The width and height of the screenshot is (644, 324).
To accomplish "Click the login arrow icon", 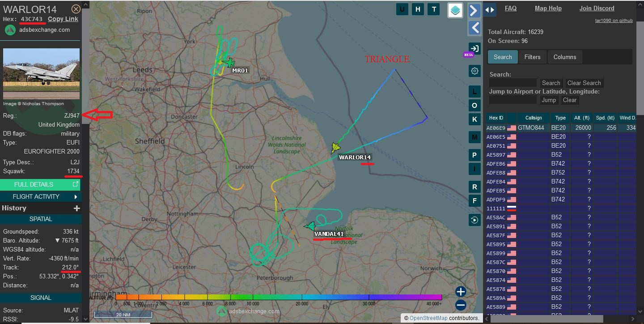I will pyautogui.click(x=475, y=48).
